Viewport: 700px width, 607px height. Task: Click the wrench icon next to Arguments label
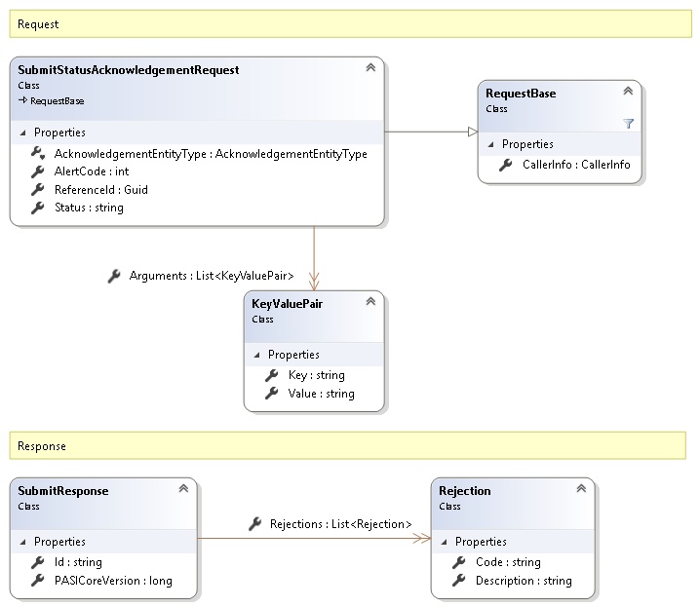point(114,277)
